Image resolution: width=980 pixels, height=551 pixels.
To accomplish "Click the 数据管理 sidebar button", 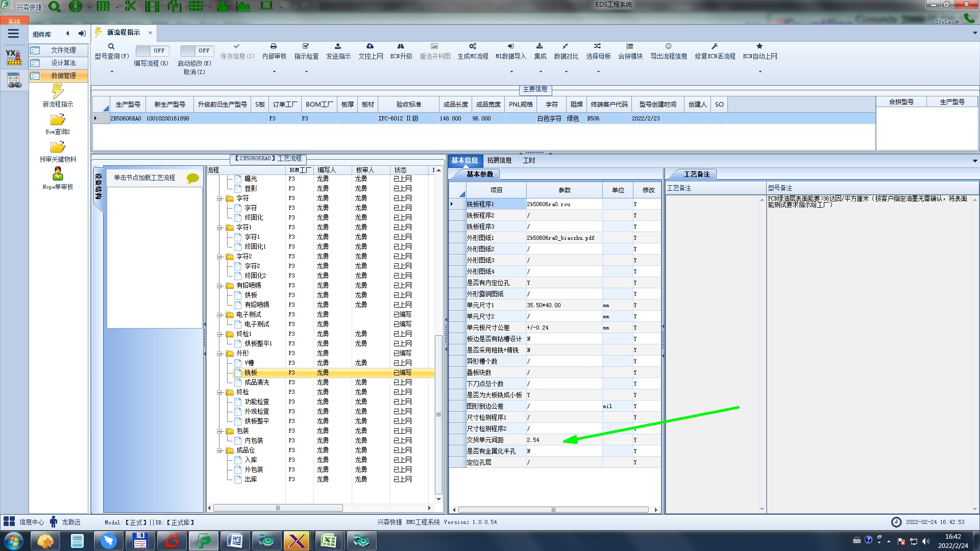I will click(x=63, y=76).
